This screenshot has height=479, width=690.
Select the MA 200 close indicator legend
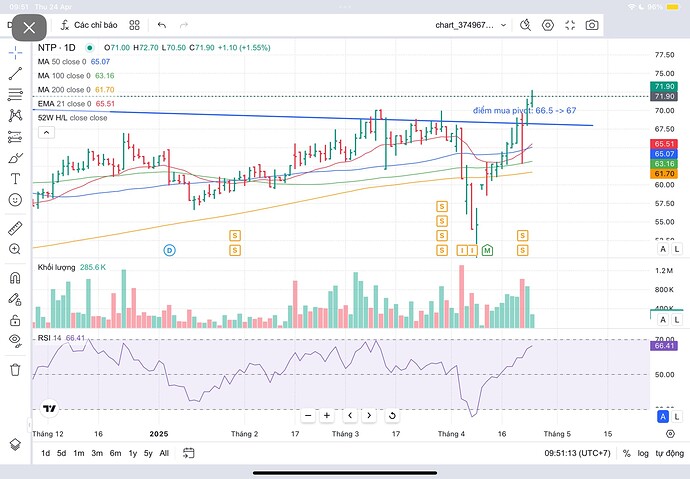point(76,90)
